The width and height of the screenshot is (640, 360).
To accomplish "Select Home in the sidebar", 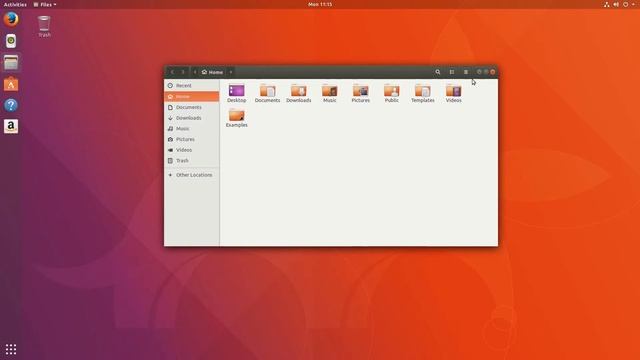I will (x=191, y=96).
